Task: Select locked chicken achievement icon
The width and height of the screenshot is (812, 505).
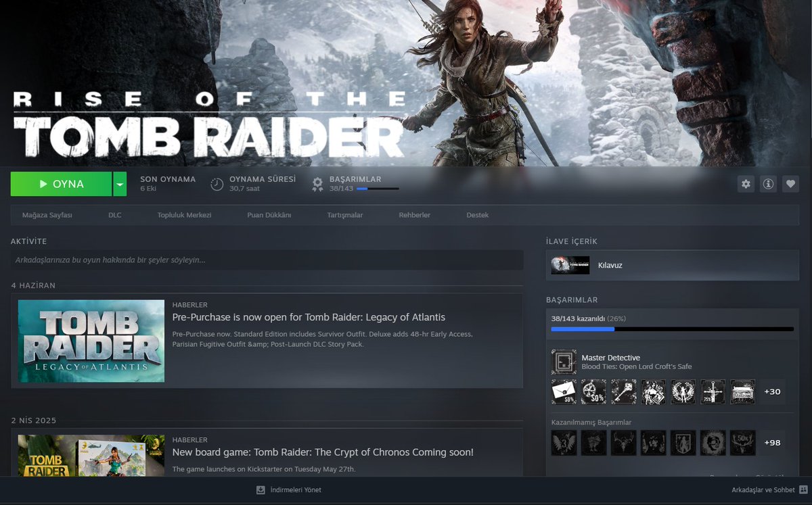Action: pos(593,443)
